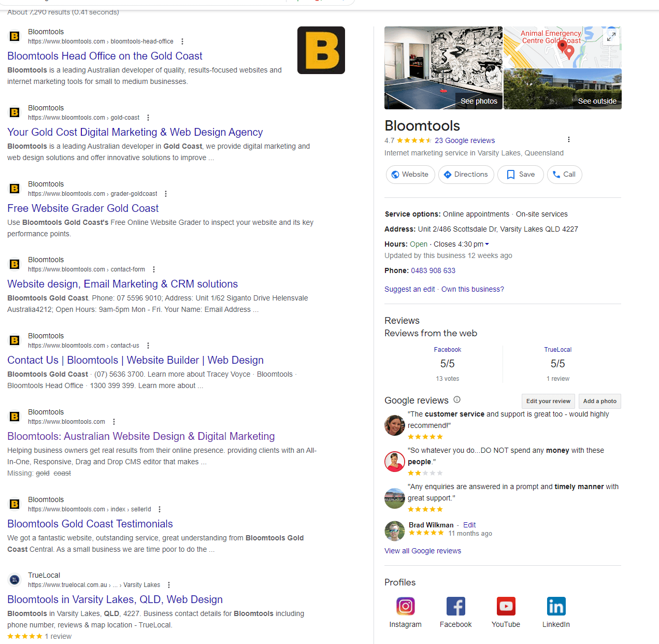
Task: Open three-dot menu for TrueLocal result
Action: (169, 585)
